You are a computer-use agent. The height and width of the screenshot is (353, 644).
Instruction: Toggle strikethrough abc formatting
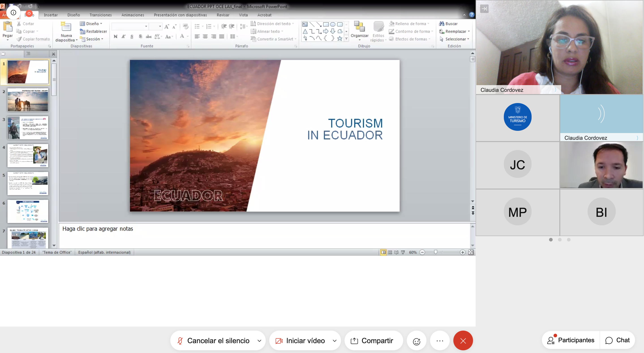[x=148, y=37]
